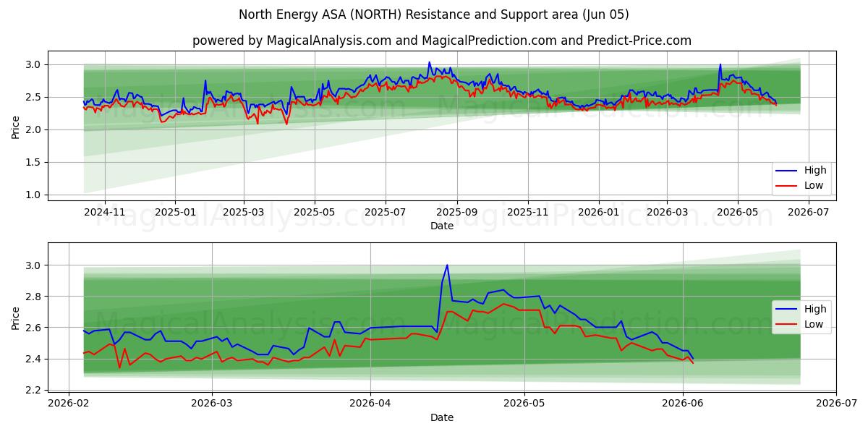Click the 'Price' y-axis label of bottom chart
This screenshot has width=868, height=434.
point(16,318)
